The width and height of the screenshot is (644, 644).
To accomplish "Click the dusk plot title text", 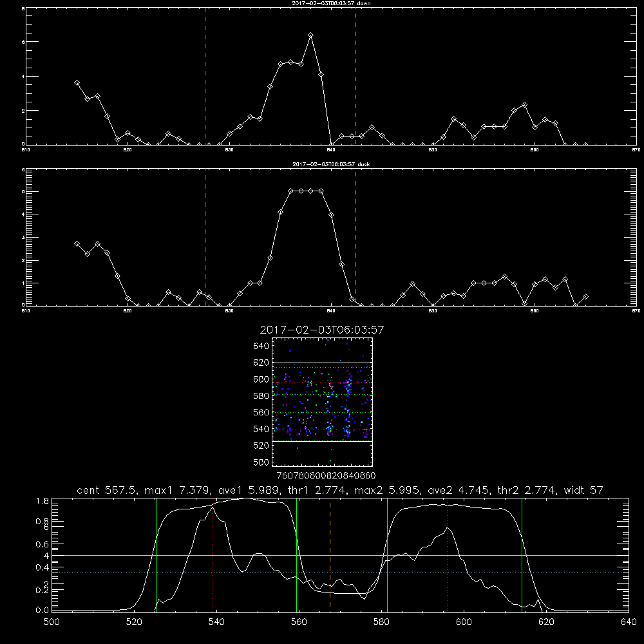I will (331, 164).
